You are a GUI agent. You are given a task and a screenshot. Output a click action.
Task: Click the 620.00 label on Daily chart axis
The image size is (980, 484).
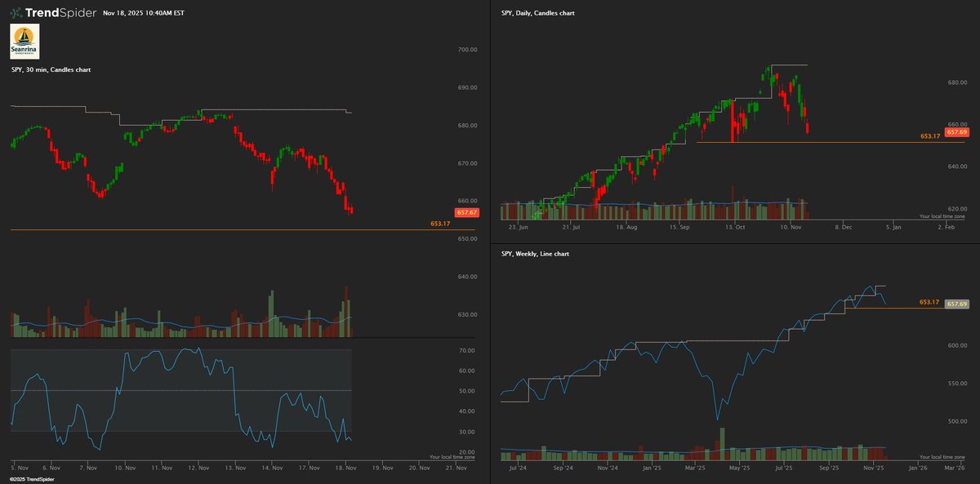click(957, 209)
